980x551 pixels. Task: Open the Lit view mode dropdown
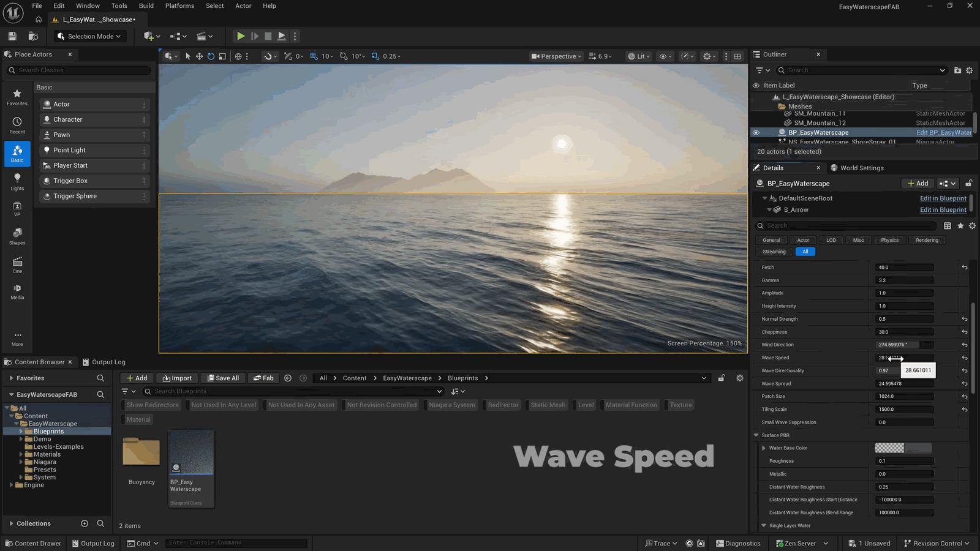point(639,56)
